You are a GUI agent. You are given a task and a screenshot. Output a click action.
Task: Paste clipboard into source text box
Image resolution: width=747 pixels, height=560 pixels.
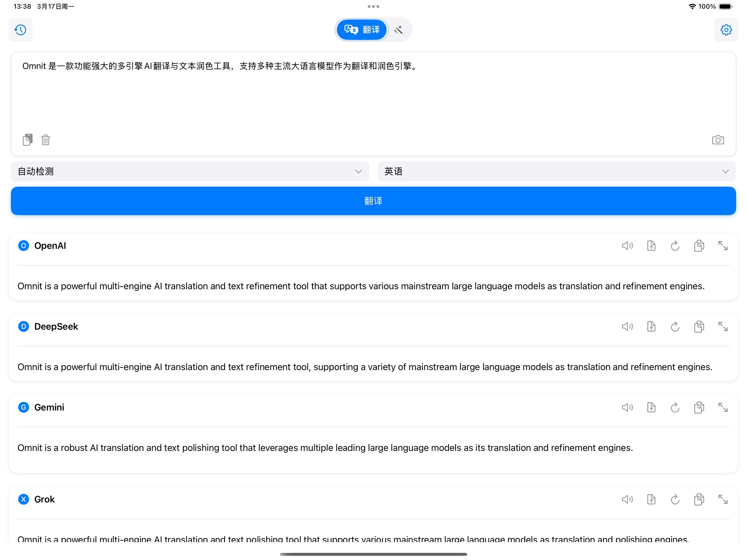pyautogui.click(x=28, y=139)
